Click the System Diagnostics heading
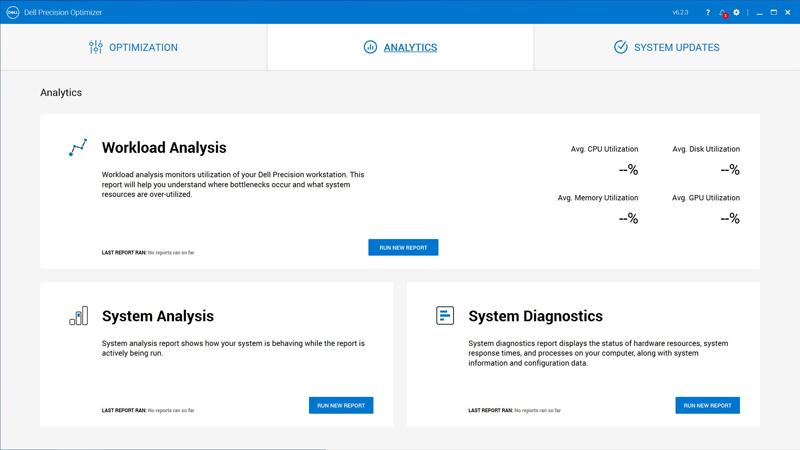The height and width of the screenshot is (450, 800). click(x=535, y=316)
